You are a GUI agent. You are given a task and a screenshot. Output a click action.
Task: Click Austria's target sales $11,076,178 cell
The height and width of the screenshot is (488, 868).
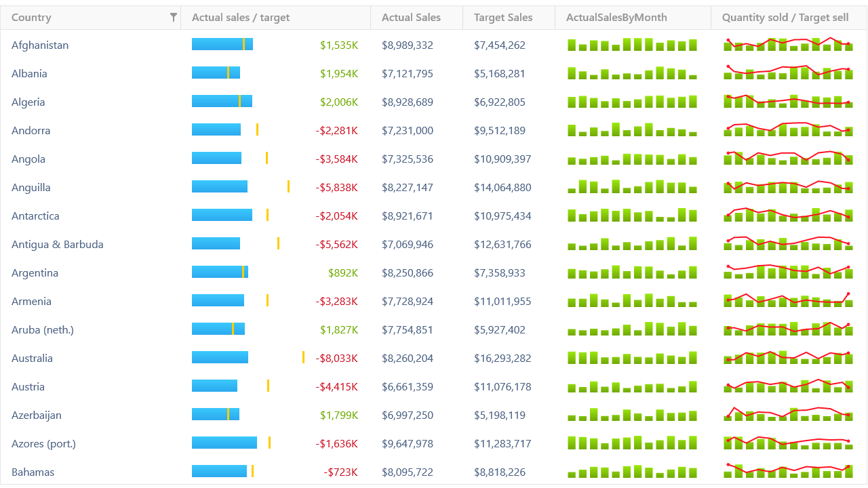point(502,386)
